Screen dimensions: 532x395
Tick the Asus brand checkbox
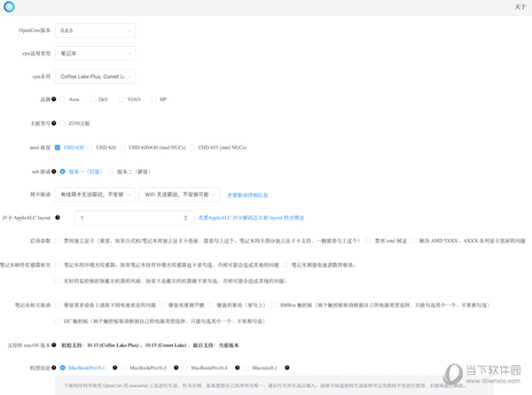tap(62, 99)
